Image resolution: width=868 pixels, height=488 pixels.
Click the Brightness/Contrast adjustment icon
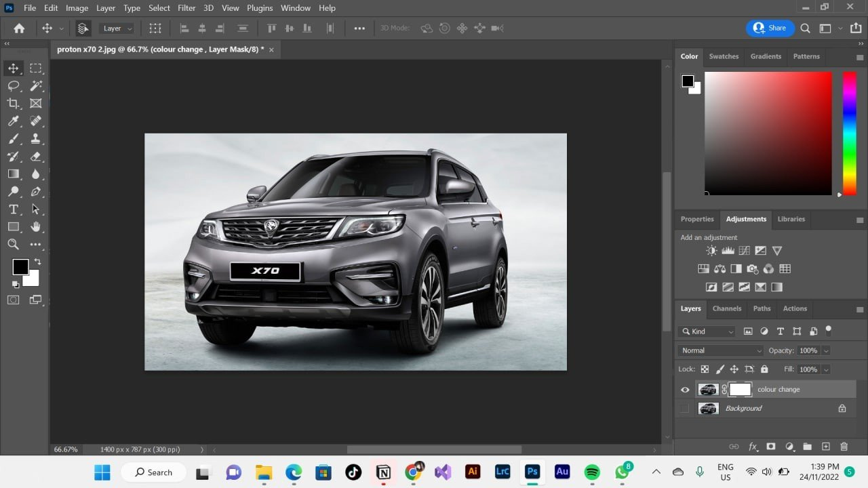point(711,251)
